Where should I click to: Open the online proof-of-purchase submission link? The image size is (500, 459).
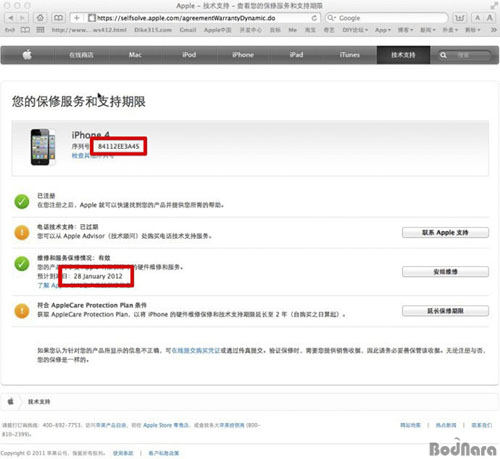click(196, 351)
